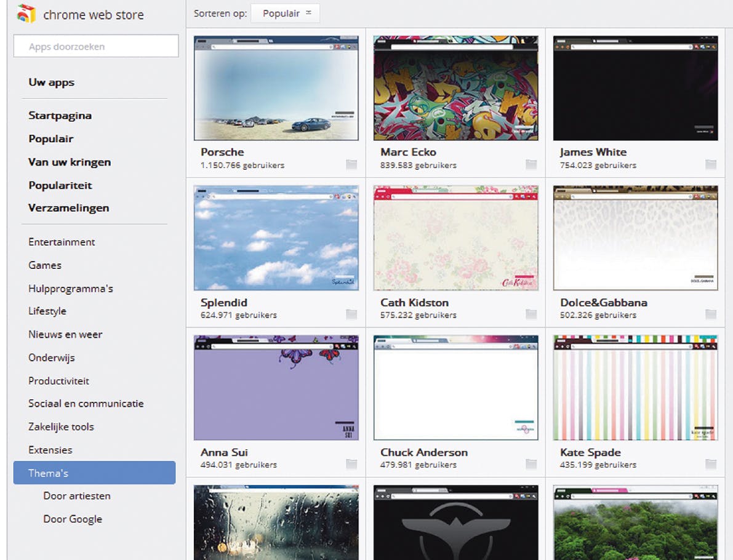Image resolution: width=733 pixels, height=560 pixels.
Task: Click the icon beside Dolce&Gabbana's user count
Action: (x=711, y=314)
